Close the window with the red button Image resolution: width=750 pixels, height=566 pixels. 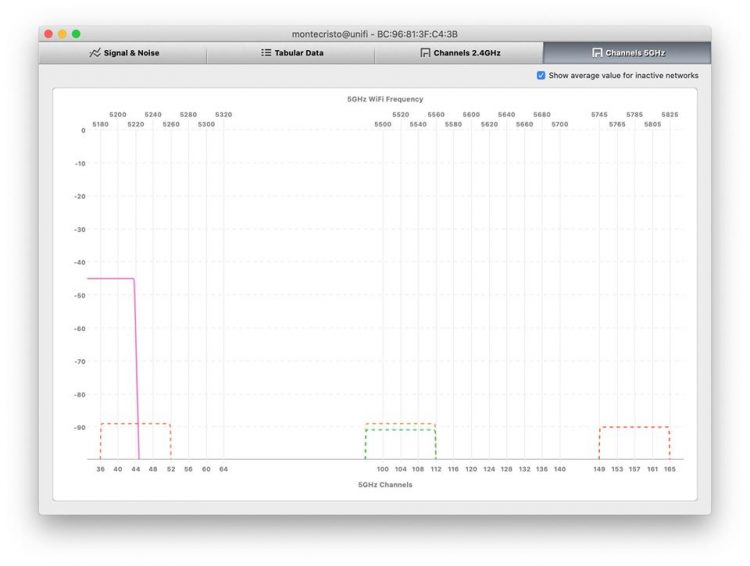(48, 34)
